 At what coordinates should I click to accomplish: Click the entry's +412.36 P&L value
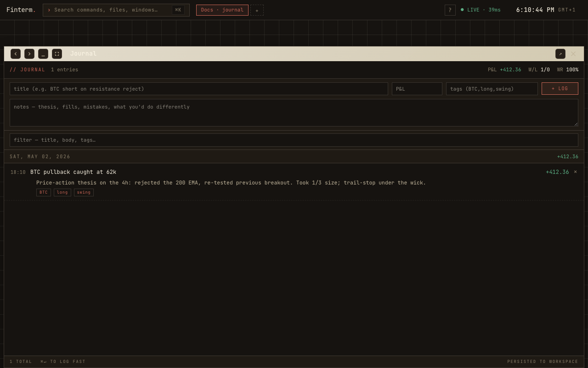tap(557, 172)
